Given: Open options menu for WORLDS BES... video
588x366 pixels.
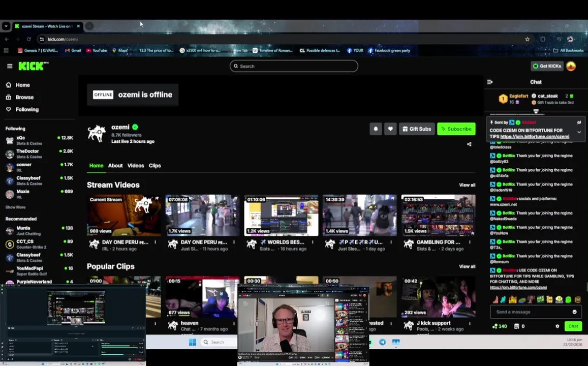Looking at the screenshot, I should point(313,242).
